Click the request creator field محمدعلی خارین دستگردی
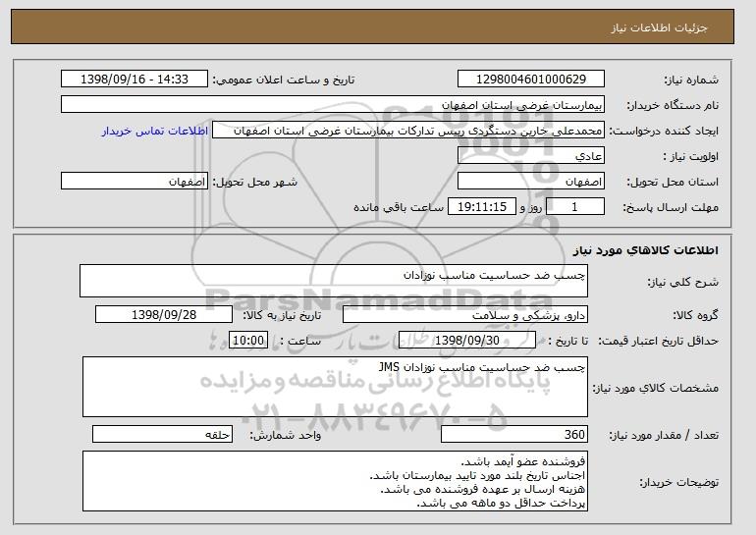Screen dimensions: 756x535 408,131
